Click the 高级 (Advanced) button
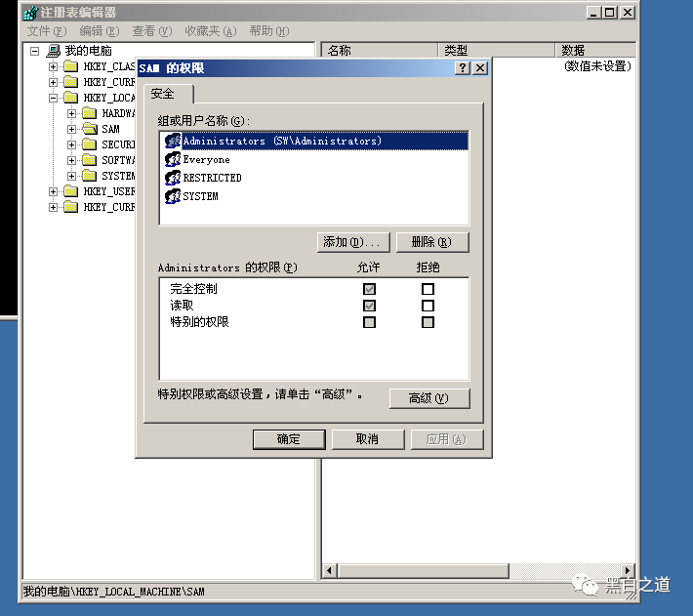 tap(428, 398)
